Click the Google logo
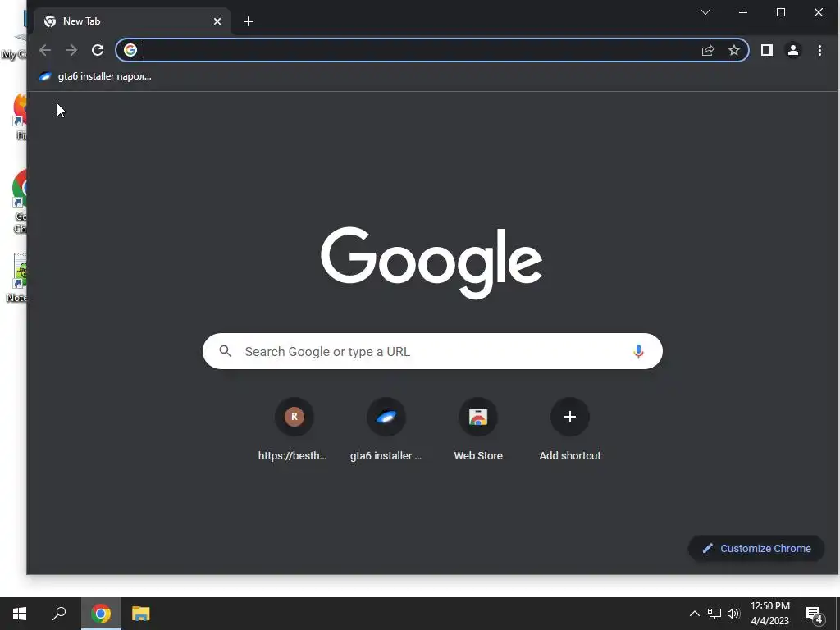This screenshot has height=630, width=840. (x=431, y=262)
